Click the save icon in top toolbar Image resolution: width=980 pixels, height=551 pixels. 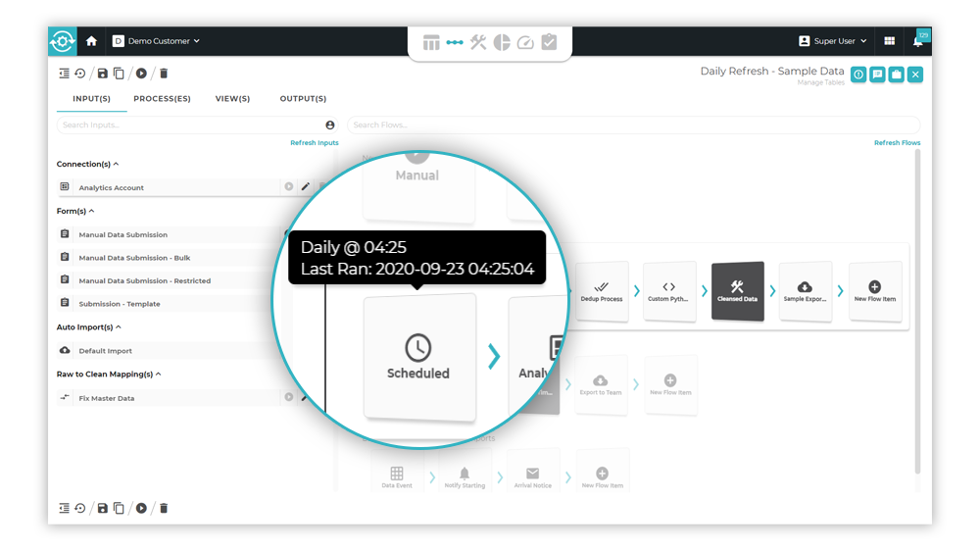[103, 74]
